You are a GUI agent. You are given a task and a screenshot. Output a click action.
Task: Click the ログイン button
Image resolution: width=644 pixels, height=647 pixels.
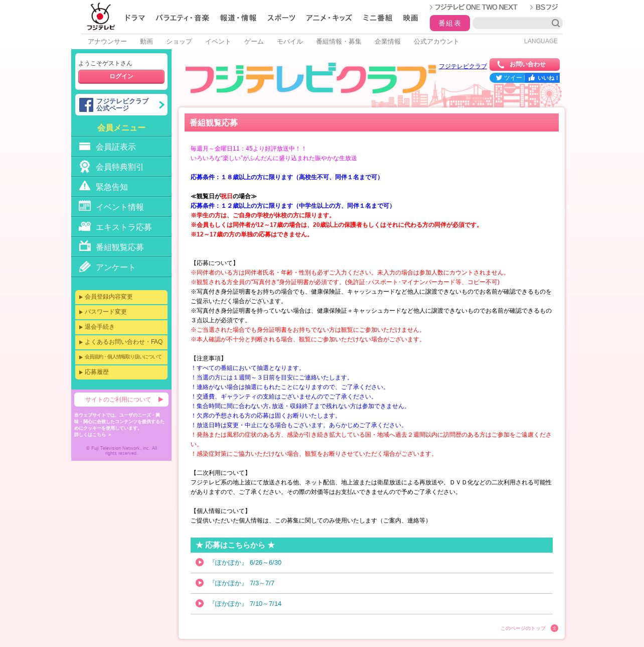[121, 77]
